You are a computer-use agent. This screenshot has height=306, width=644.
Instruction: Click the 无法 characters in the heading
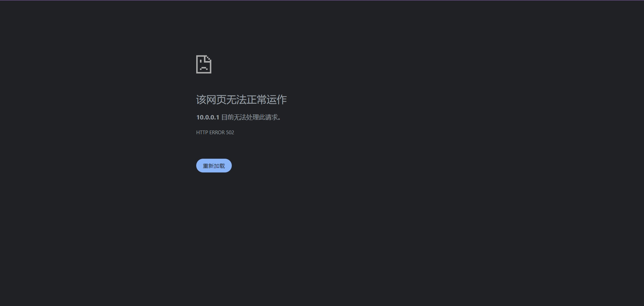coord(236,99)
